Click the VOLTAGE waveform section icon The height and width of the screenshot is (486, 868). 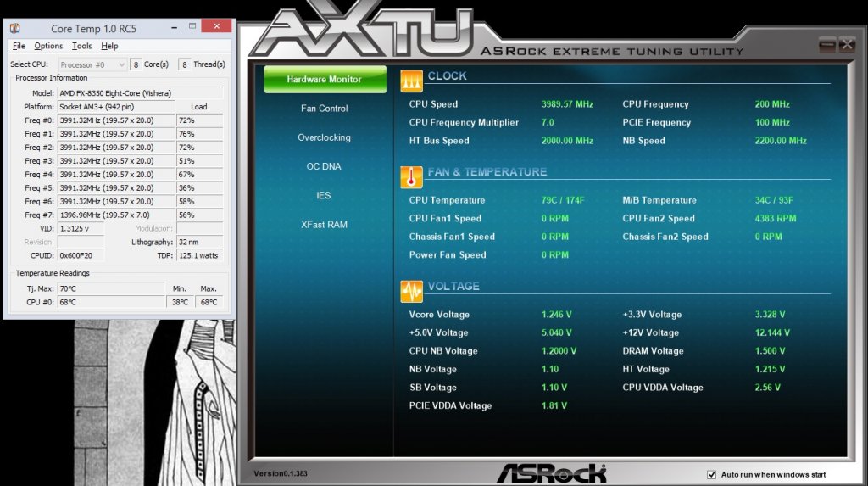[x=411, y=292]
